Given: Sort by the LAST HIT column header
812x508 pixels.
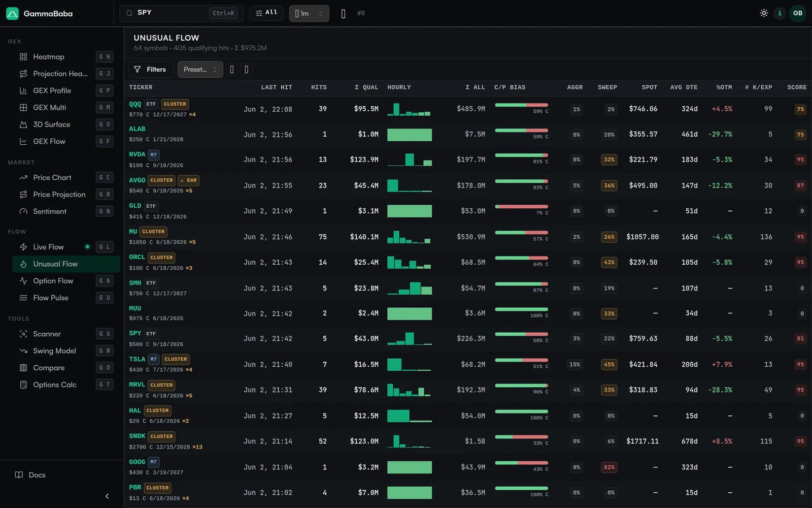Looking at the screenshot, I should click(277, 87).
